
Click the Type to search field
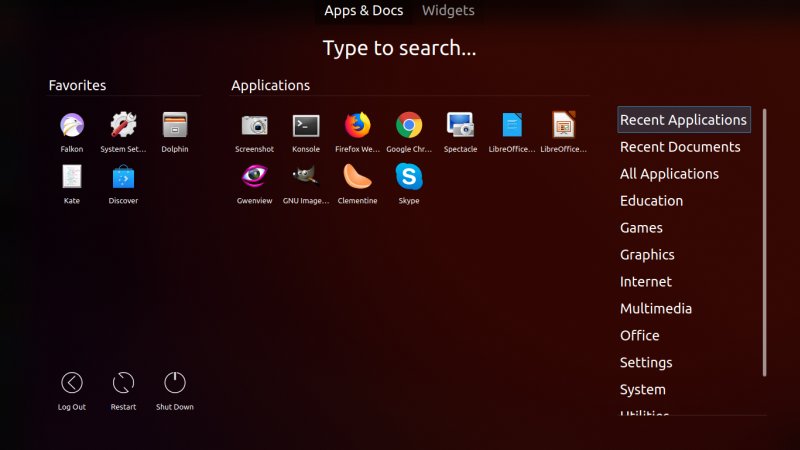pyautogui.click(x=399, y=48)
